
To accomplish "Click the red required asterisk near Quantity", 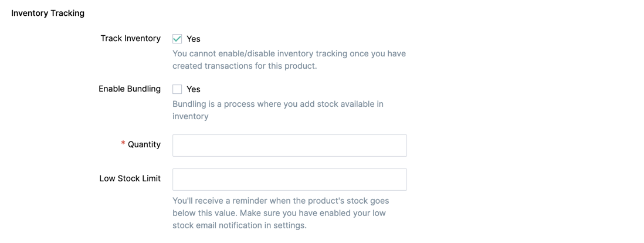I will pyautogui.click(x=123, y=144).
